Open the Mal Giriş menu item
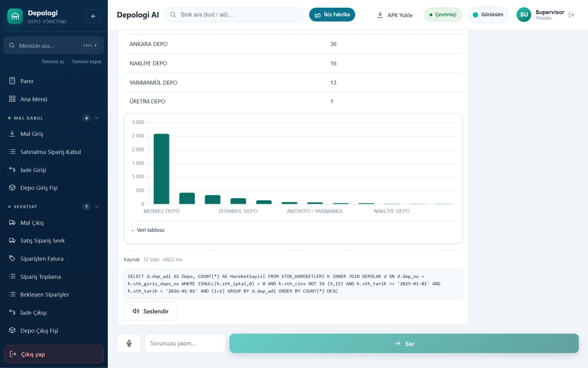 coord(54,134)
